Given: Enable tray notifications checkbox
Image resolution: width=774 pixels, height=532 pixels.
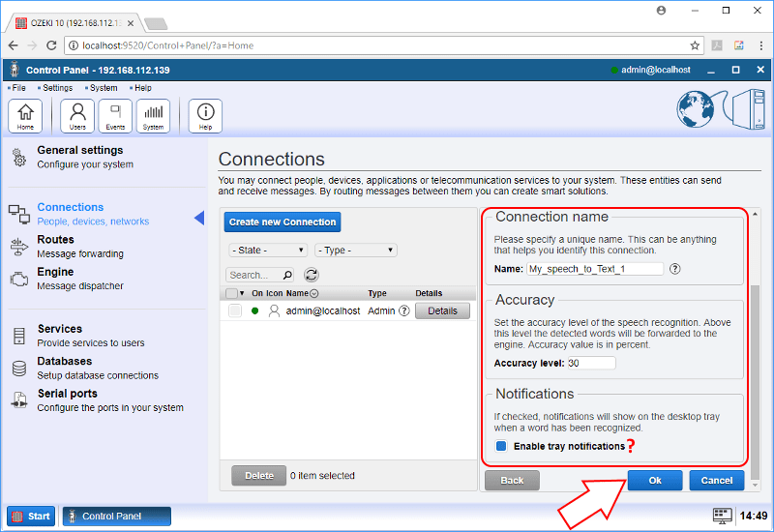Looking at the screenshot, I should [501, 446].
